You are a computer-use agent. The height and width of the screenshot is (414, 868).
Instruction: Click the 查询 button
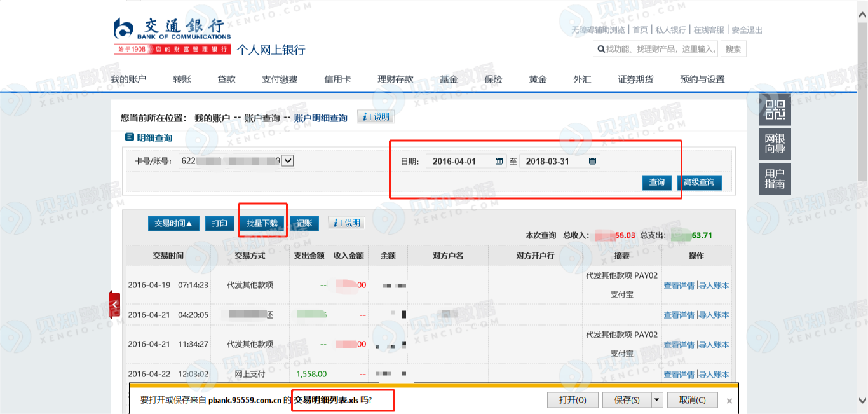coord(657,183)
